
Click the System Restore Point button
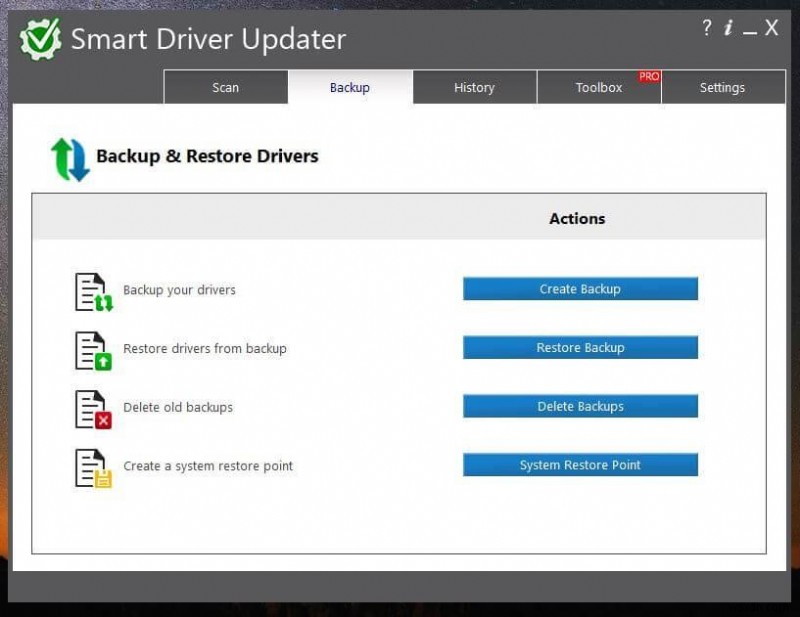[580, 464]
